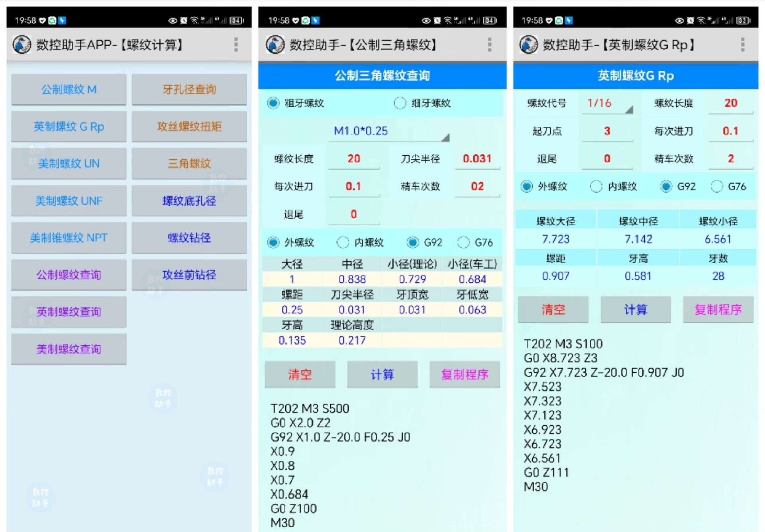The width and height of the screenshot is (765, 532).
Task: Select 内螺纹 in metric thread panel
Action: click(343, 242)
